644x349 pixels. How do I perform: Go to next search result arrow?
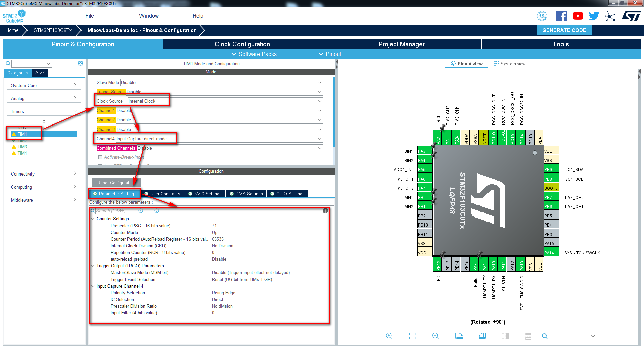157,211
